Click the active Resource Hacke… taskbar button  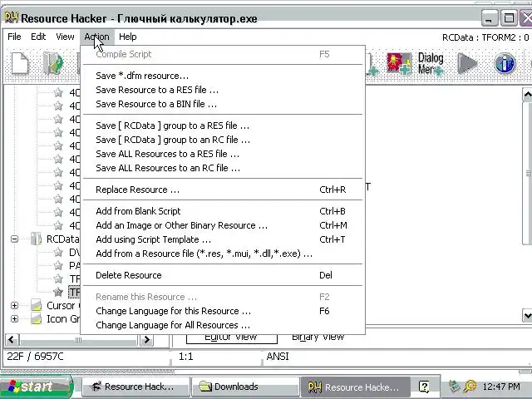point(355,387)
